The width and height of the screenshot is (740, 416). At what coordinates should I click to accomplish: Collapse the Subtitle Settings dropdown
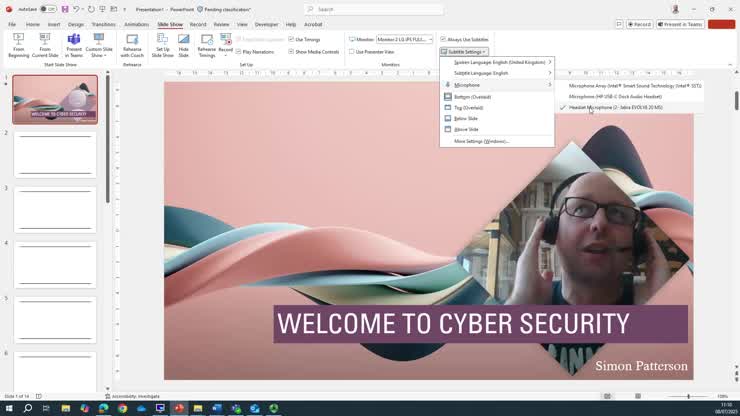(464, 52)
